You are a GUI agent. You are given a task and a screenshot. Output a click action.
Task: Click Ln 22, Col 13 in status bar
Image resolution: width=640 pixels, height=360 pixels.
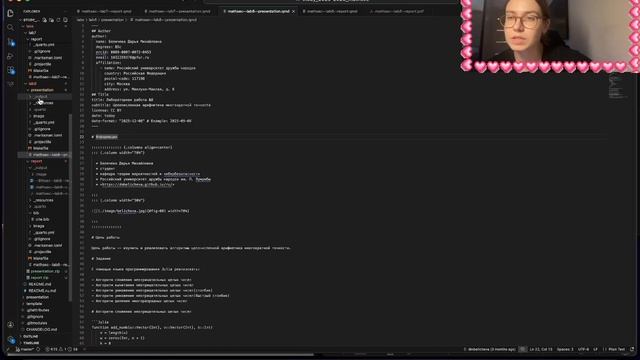[x=540, y=349]
